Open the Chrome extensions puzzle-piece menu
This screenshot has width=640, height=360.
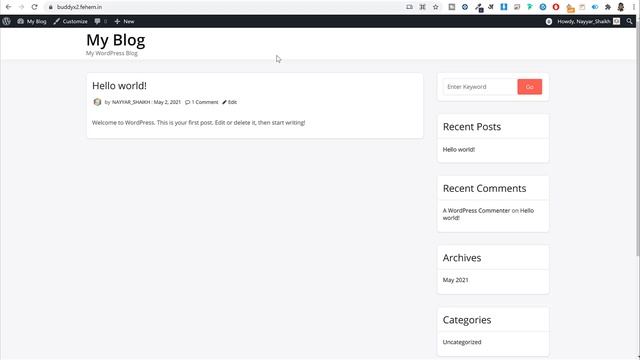(607, 7)
